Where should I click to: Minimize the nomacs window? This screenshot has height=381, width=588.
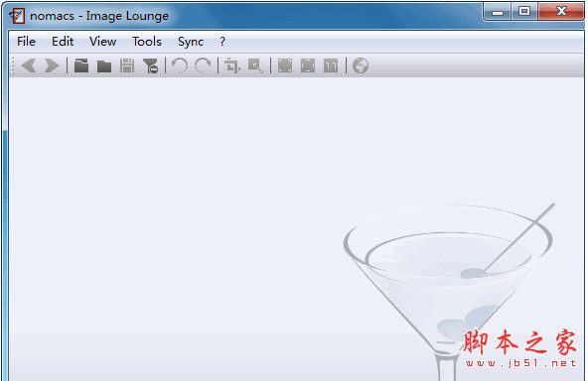[x=498, y=12]
